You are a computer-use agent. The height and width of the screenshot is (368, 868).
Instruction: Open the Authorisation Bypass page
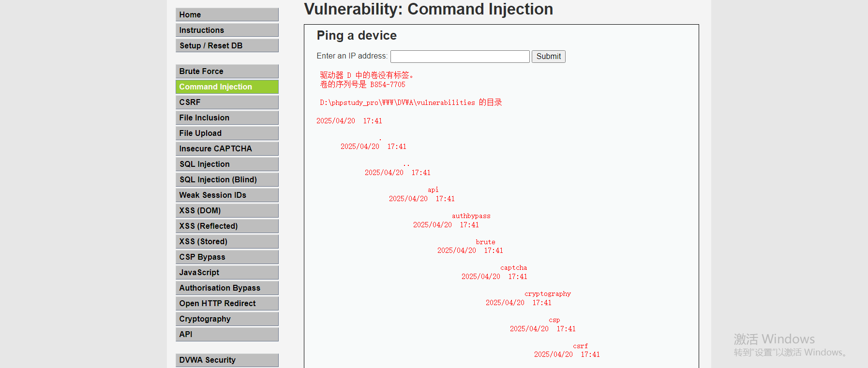click(x=227, y=288)
